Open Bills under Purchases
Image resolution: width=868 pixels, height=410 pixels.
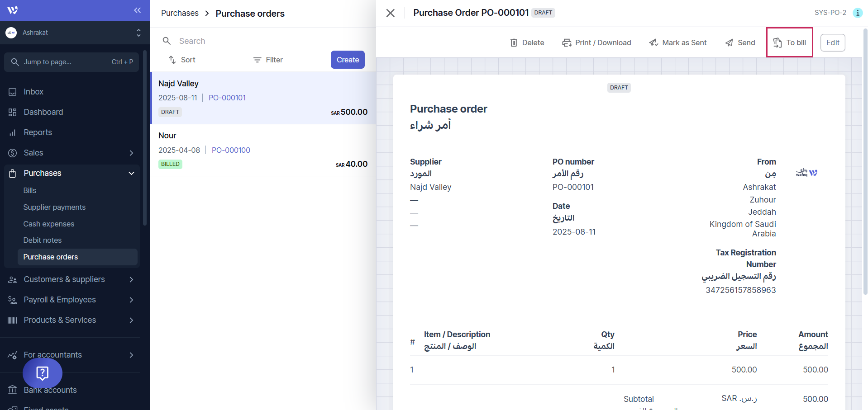click(x=30, y=190)
